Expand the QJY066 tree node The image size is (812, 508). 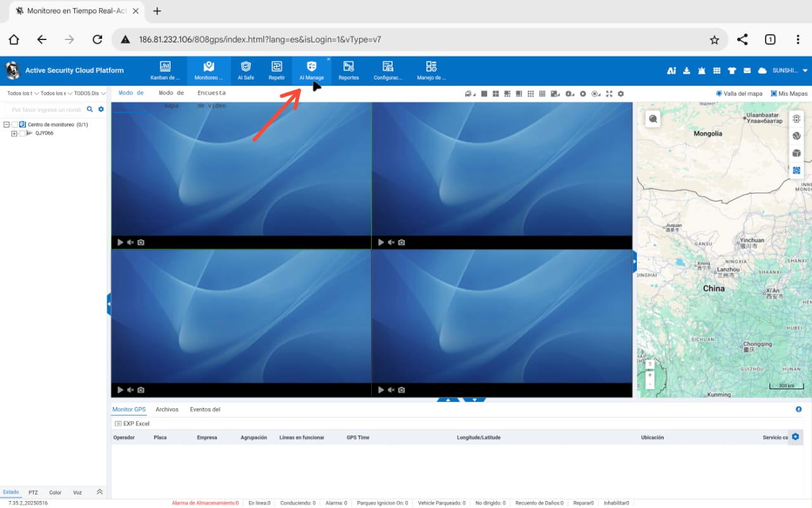(x=14, y=133)
